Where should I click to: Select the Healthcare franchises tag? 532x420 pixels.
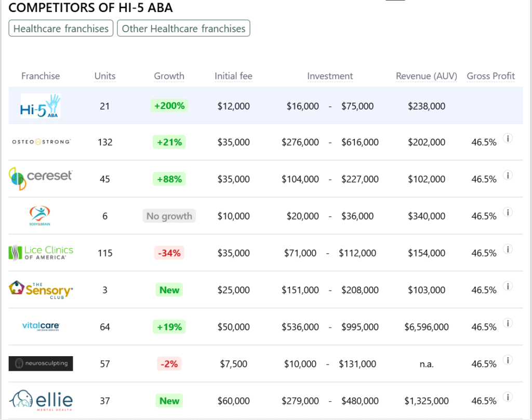click(x=61, y=28)
